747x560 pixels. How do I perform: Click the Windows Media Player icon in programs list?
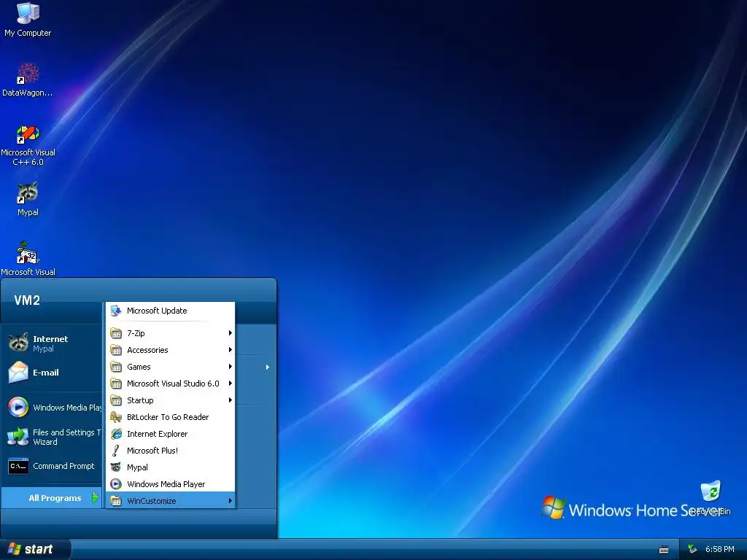(x=116, y=484)
